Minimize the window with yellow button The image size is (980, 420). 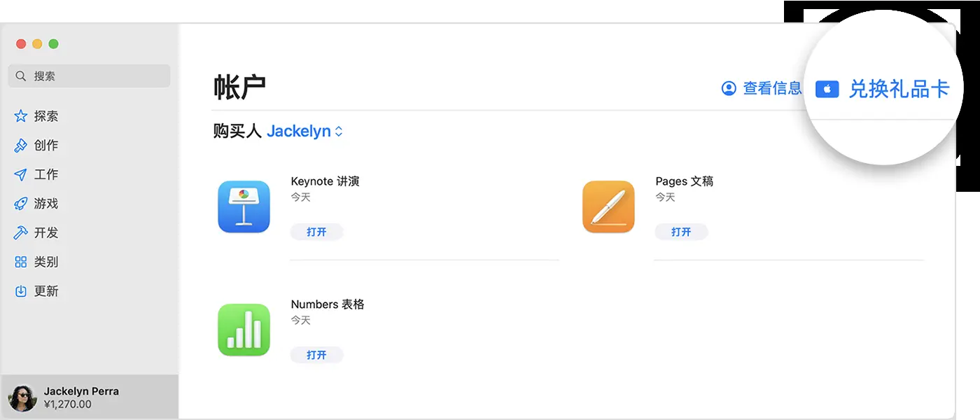coord(37,44)
